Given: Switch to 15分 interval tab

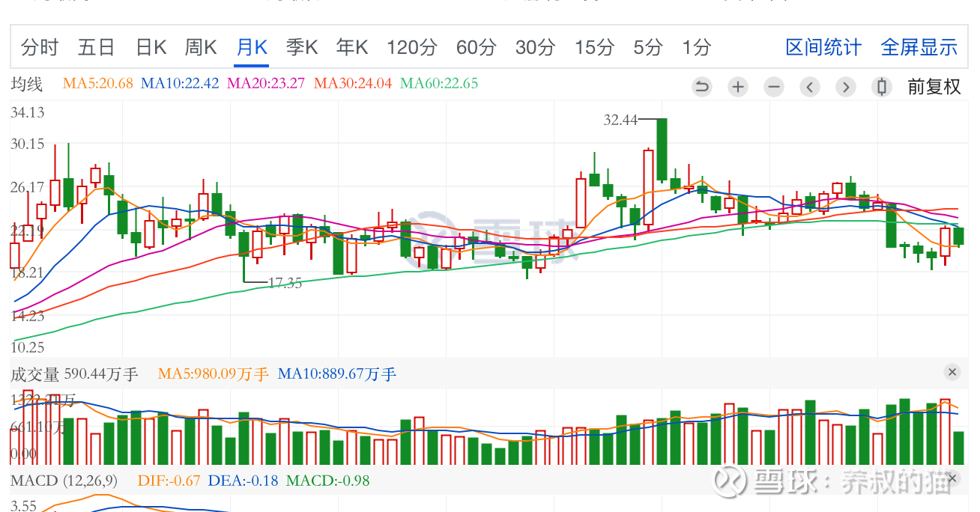Looking at the screenshot, I should click(594, 48).
